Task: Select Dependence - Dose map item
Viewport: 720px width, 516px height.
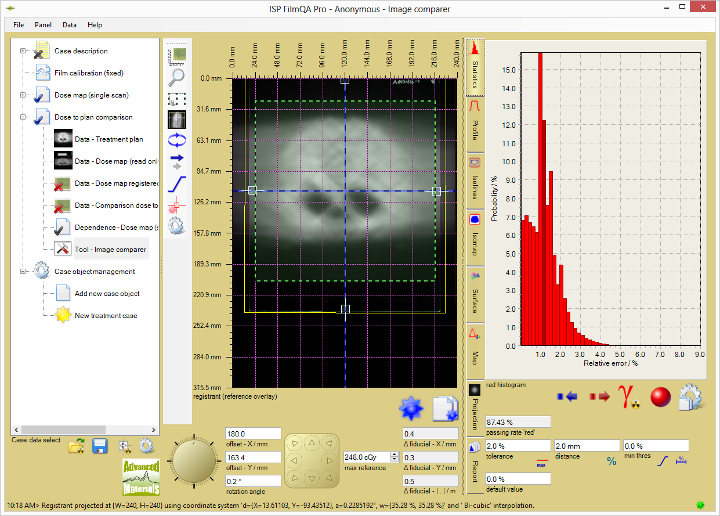Action: (116, 227)
